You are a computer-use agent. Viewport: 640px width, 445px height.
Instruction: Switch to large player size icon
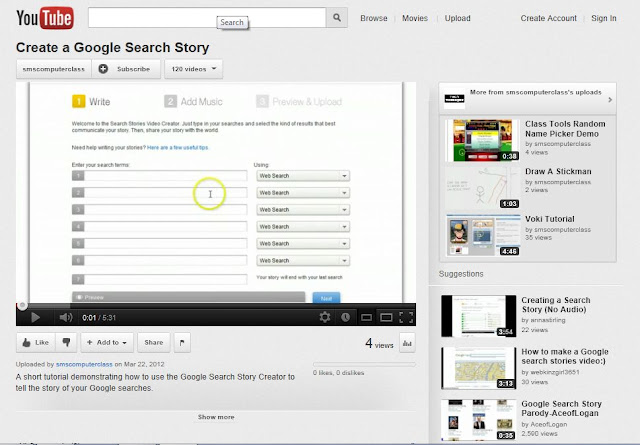pos(386,317)
